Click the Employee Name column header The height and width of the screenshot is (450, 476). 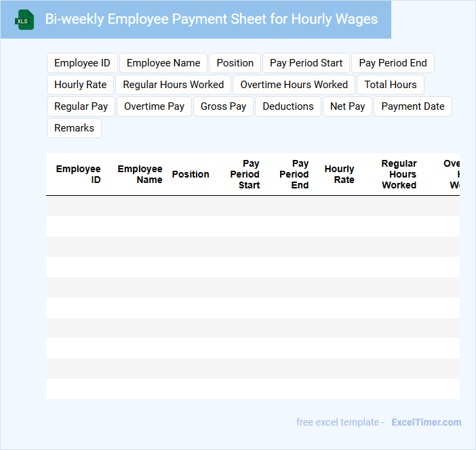click(140, 174)
